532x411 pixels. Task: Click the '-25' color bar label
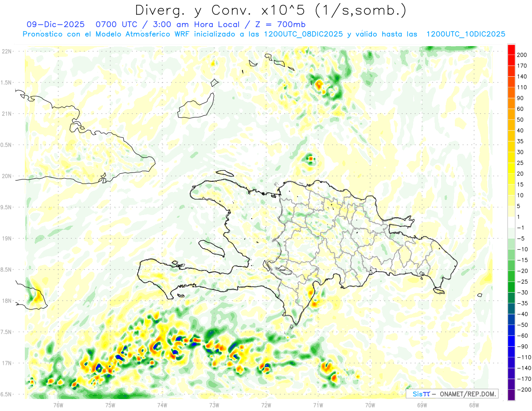[x=522, y=282]
